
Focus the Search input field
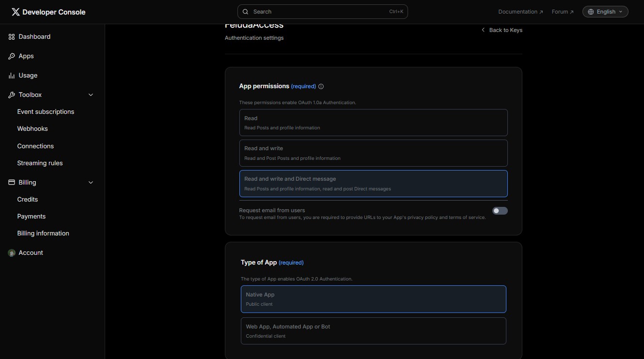pyautogui.click(x=322, y=12)
